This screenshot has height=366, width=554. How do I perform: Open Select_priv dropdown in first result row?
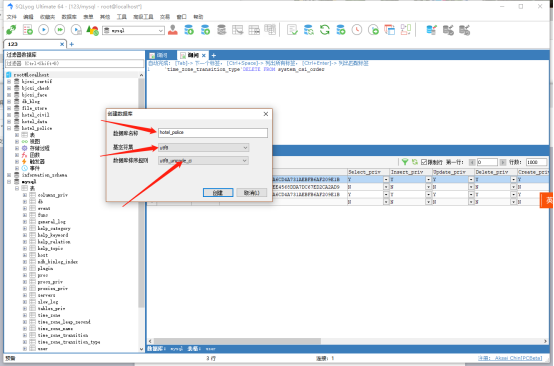point(386,179)
